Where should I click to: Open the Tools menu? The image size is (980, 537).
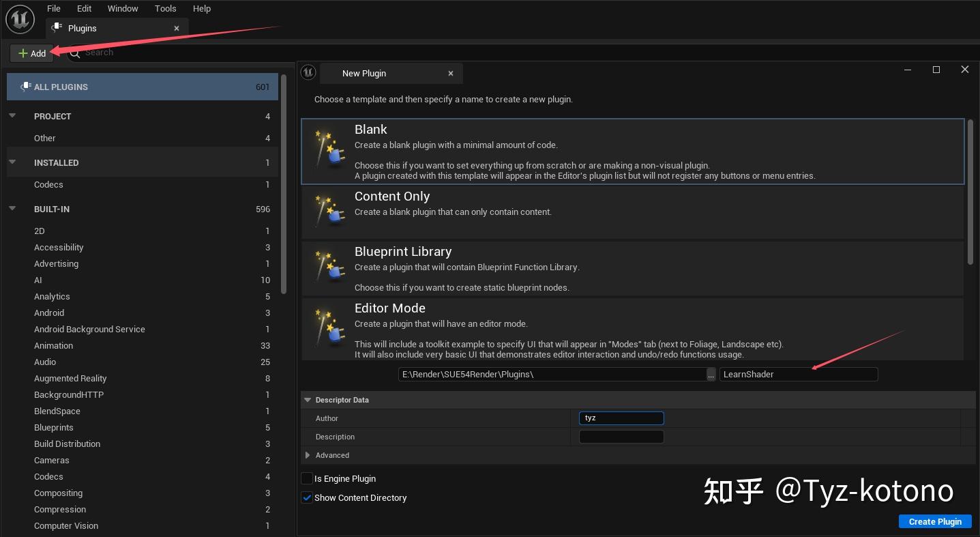(x=165, y=8)
